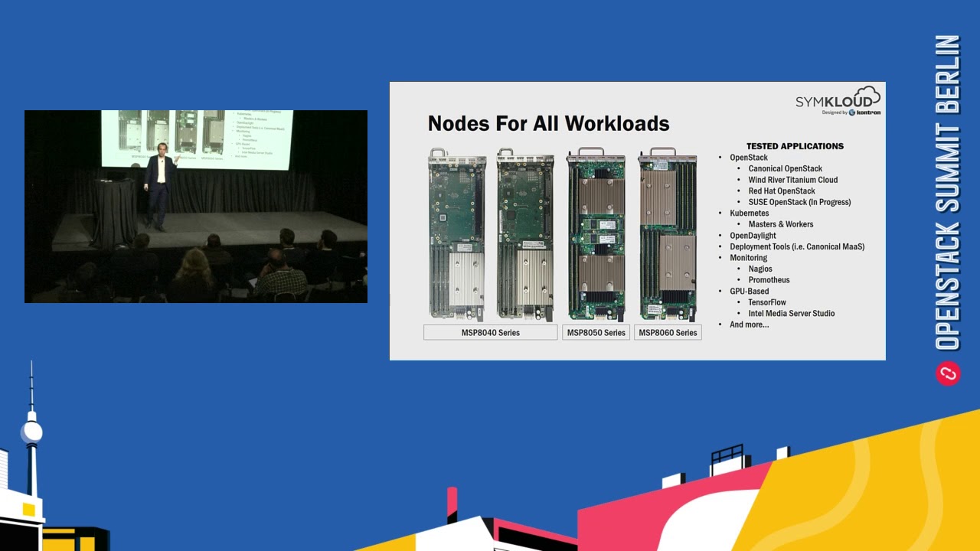This screenshot has width=980, height=551.
Task: Click the "Monitoring" bullet
Action: coord(749,258)
